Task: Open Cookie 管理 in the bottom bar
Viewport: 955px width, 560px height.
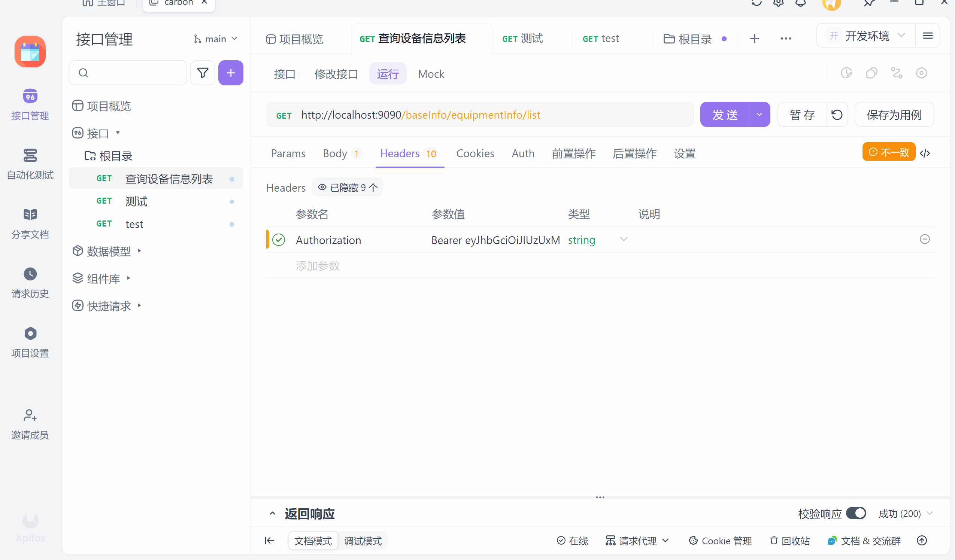Action: point(720,541)
